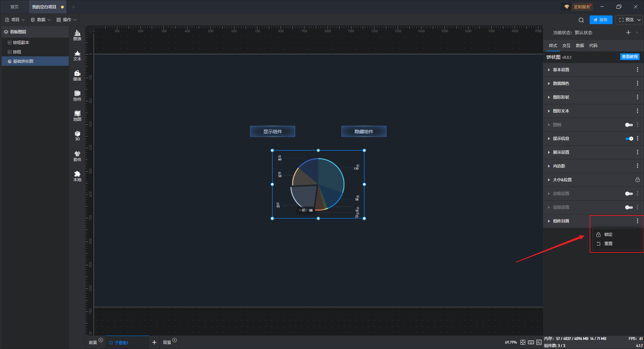Open the 预览 preview dropdown arrow

coord(639,20)
